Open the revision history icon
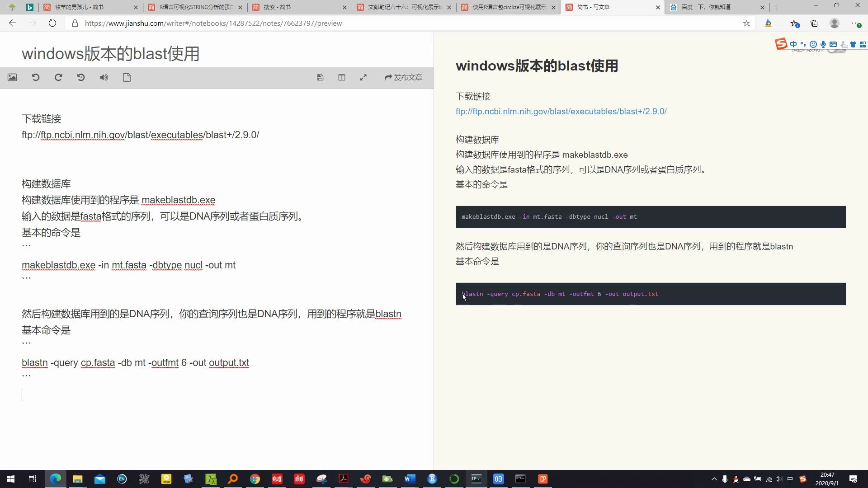This screenshot has width=868, height=488. click(81, 77)
